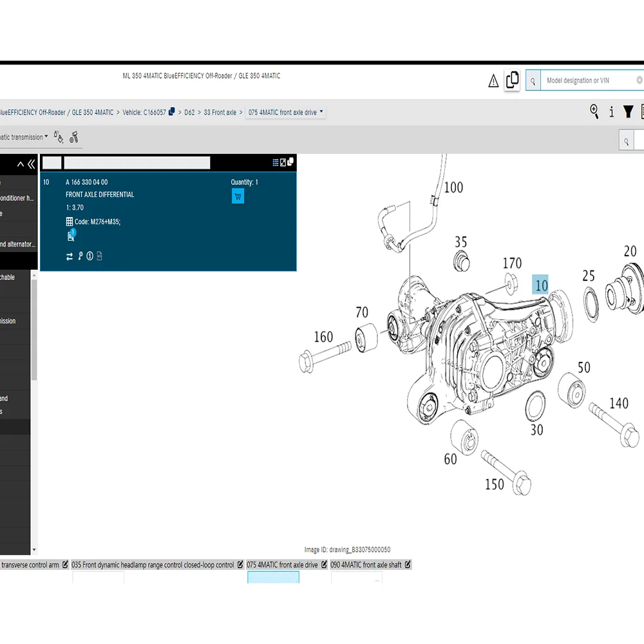The width and height of the screenshot is (644, 644).
Task: Open the info 'i' icon
Action: pos(612,111)
